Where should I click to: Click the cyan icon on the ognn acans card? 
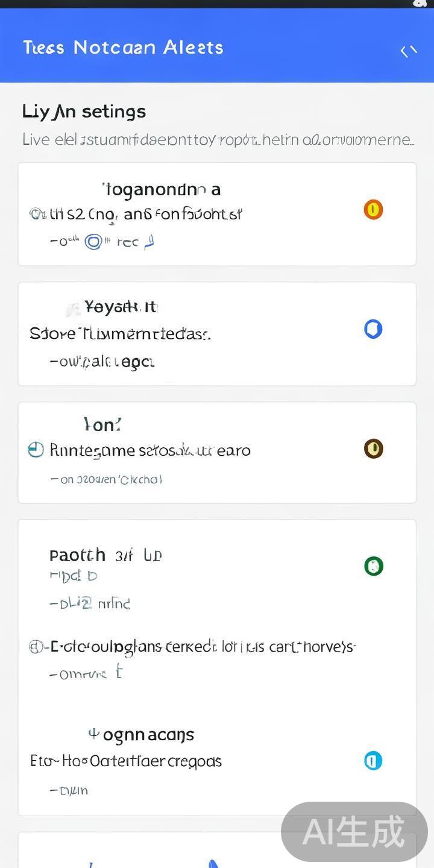point(373,761)
